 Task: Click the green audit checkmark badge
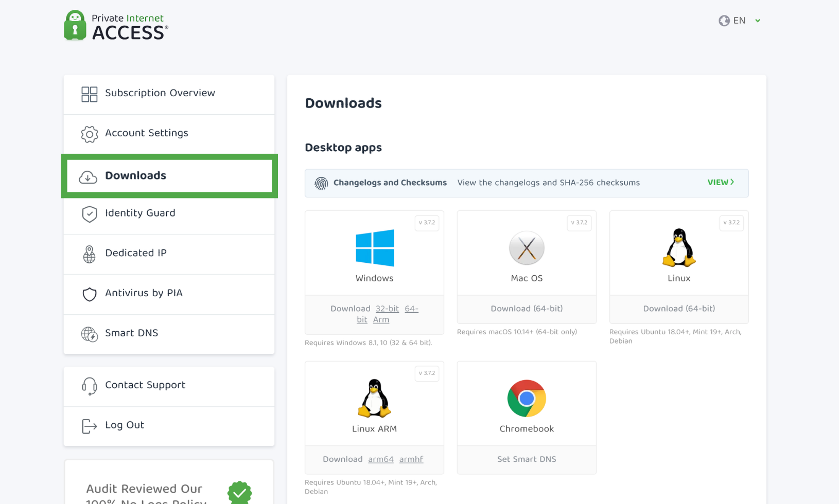pyautogui.click(x=239, y=492)
